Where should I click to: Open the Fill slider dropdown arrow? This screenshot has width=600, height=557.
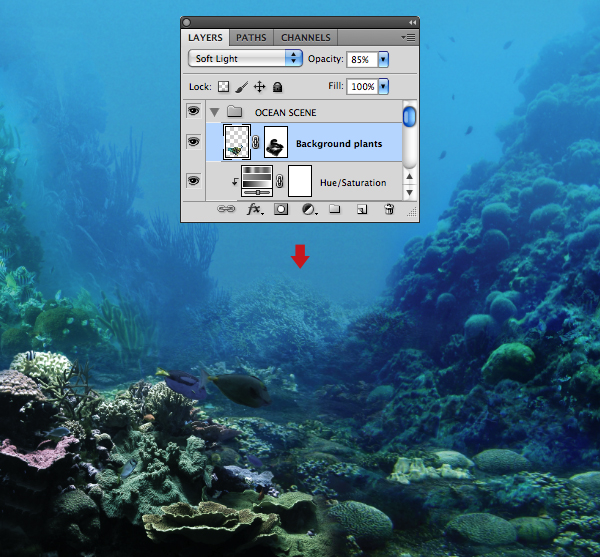pyautogui.click(x=383, y=86)
